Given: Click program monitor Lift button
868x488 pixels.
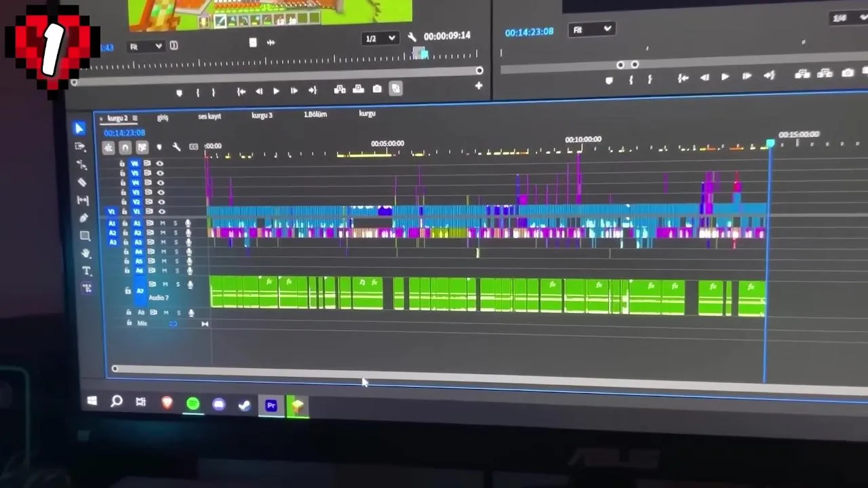Looking at the screenshot, I should (802, 74).
